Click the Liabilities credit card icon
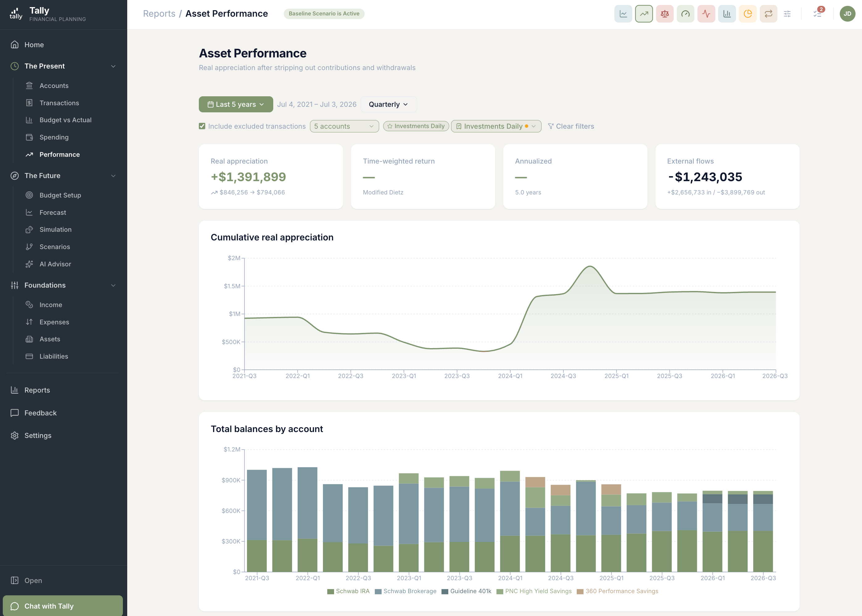The width and height of the screenshot is (862, 616). [x=29, y=356]
